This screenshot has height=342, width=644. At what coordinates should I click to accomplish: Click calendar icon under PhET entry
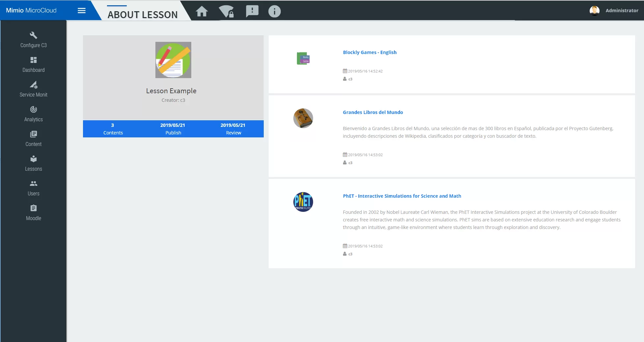point(345,246)
